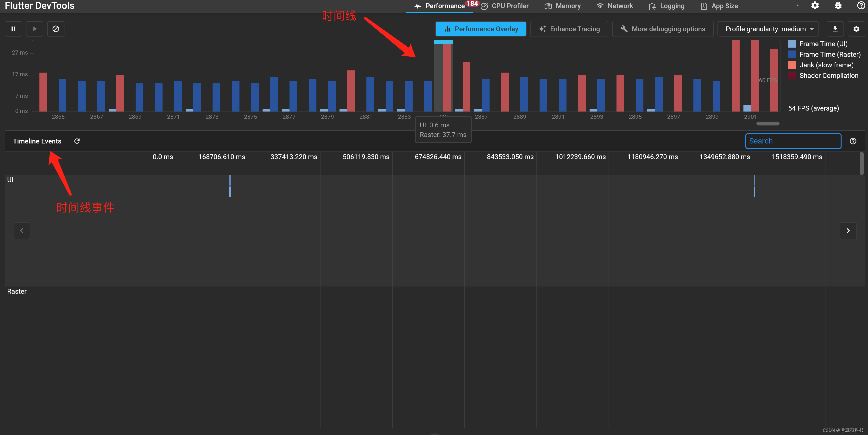868x435 pixels.
Task: Select UI event marker near 1349652 ms
Action: [x=755, y=186]
